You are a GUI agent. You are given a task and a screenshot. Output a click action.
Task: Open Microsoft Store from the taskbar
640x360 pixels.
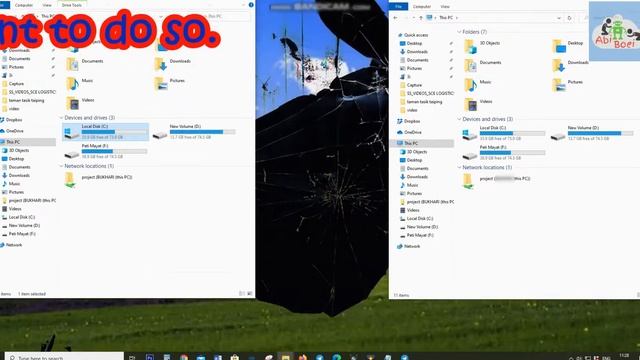pyautogui.click(x=235, y=357)
